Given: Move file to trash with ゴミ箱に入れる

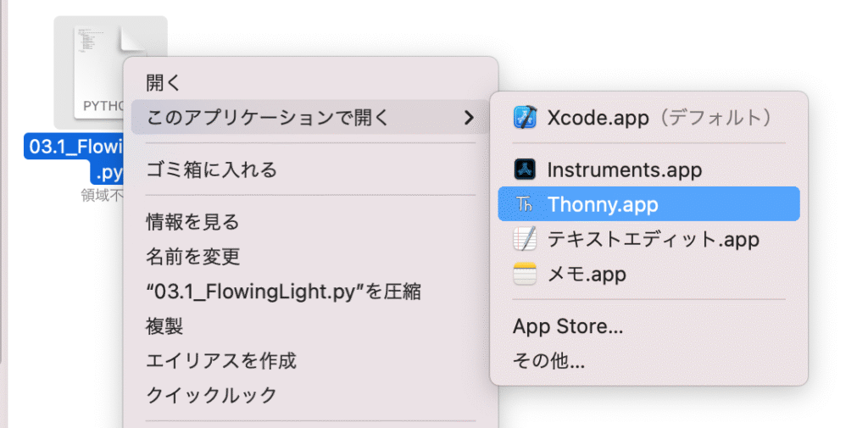Looking at the screenshot, I should [211, 170].
